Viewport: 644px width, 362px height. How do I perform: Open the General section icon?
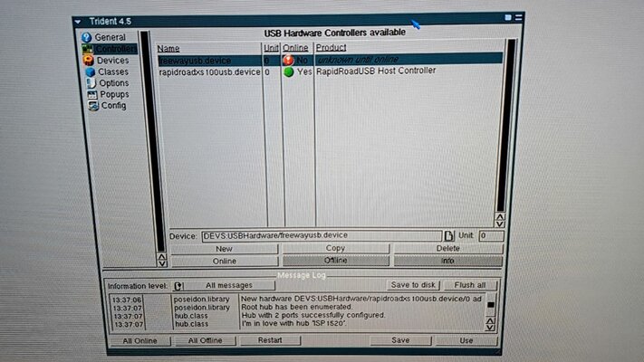coord(87,37)
